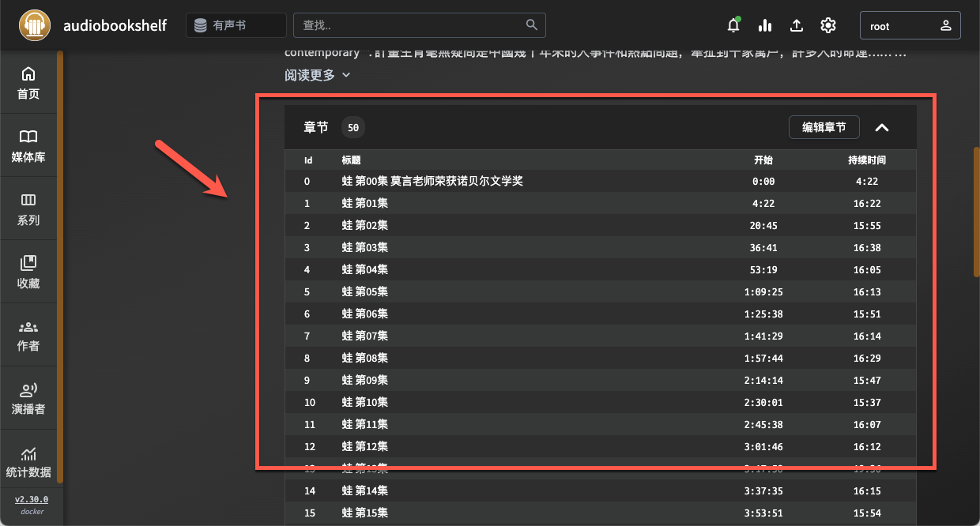The width and height of the screenshot is (980, 526).
Task: Open the 首页 home sidebar icon
Action: [x=28, y=83]
